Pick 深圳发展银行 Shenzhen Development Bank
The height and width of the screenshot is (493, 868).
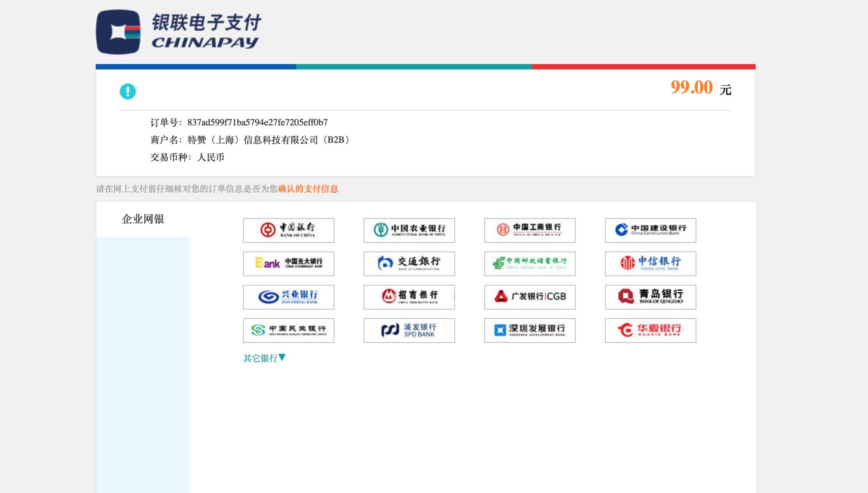(530, 331)
